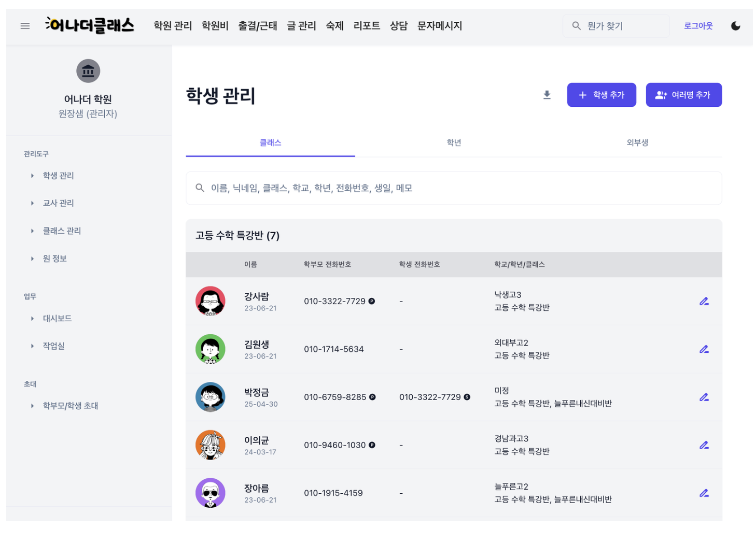Click the P badge next to 010-6759-8285

coord(372,397)
